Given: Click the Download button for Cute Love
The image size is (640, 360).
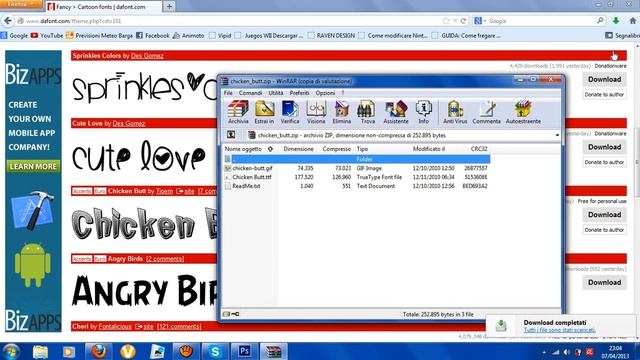Looking at the screenshot, I should click(x=604, y=147).
